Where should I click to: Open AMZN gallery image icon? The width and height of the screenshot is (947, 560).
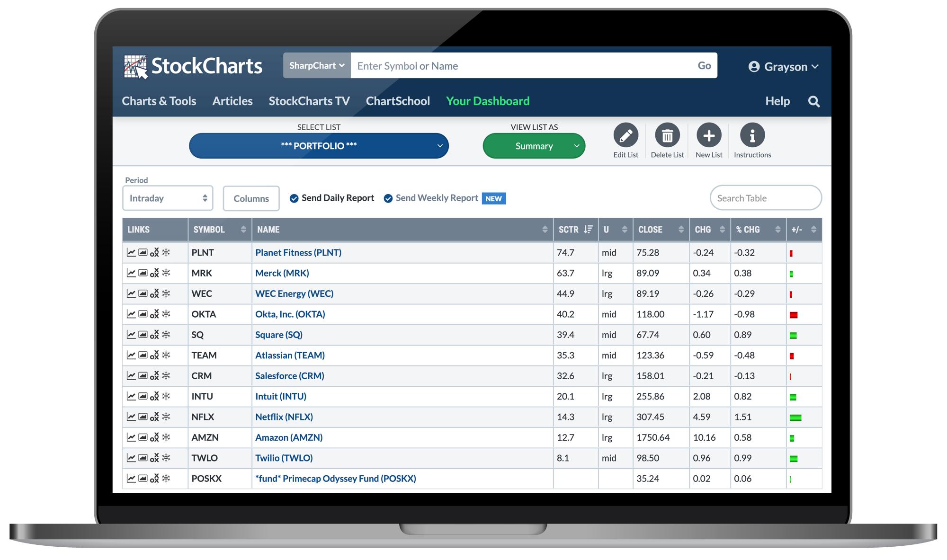(143, 437)
